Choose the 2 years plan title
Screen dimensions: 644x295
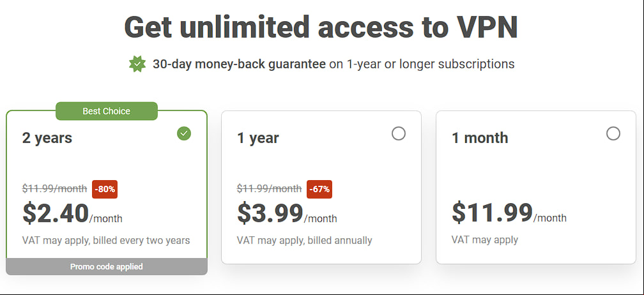click(47, 138)
